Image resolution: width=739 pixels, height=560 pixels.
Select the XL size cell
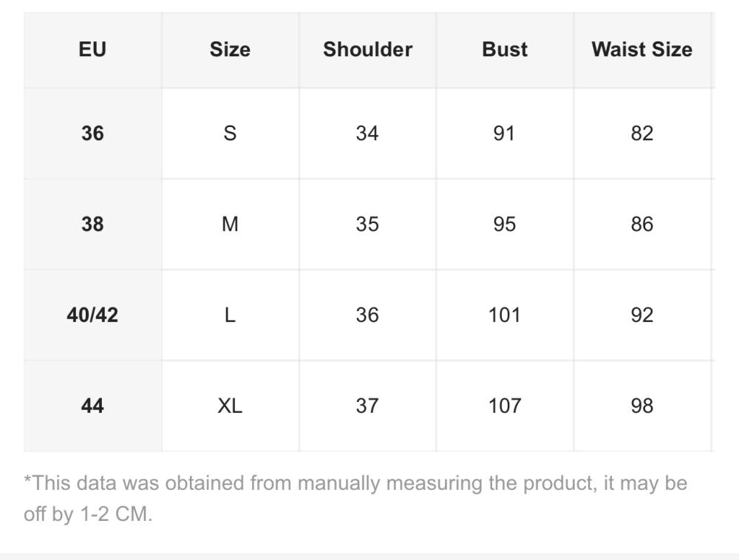click(230, 406)
